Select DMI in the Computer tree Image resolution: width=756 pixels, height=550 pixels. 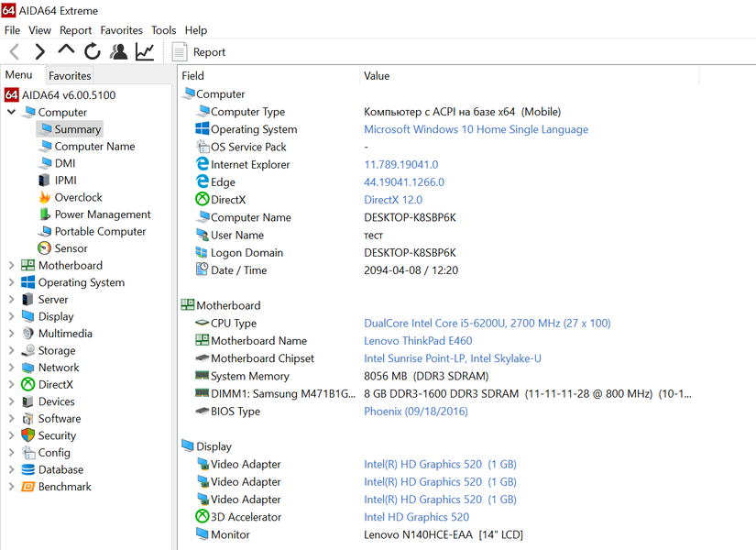point(65,163)
